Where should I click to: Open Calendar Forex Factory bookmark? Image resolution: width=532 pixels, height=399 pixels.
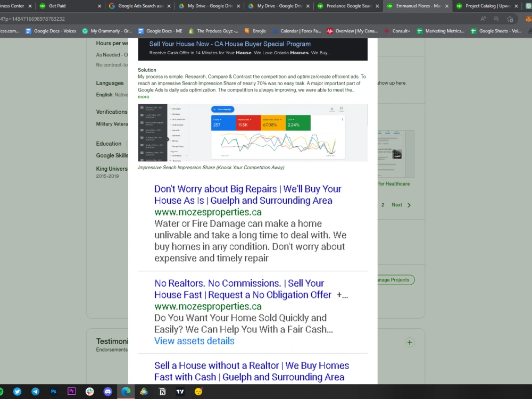click(296, 31)
